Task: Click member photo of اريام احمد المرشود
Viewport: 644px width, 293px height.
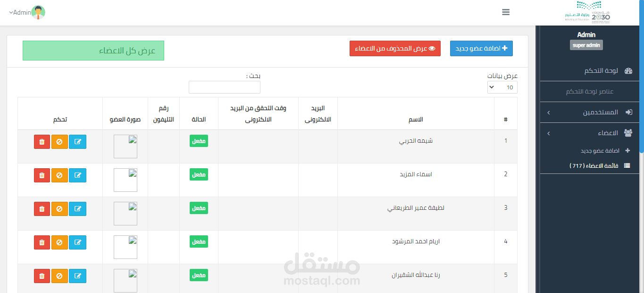Action: click(125, 247)
